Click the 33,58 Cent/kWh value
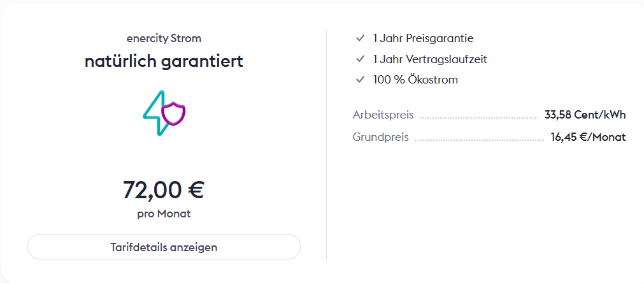Image resolution: width=644 pixels, height=283 pixels. pyautogui.click(x=585, y=115)
